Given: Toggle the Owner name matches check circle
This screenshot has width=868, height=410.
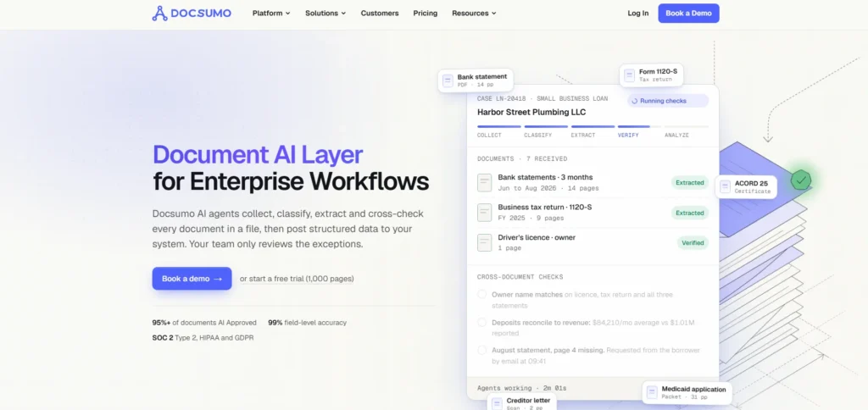Looking at the screenshot, I should [482, 294].
